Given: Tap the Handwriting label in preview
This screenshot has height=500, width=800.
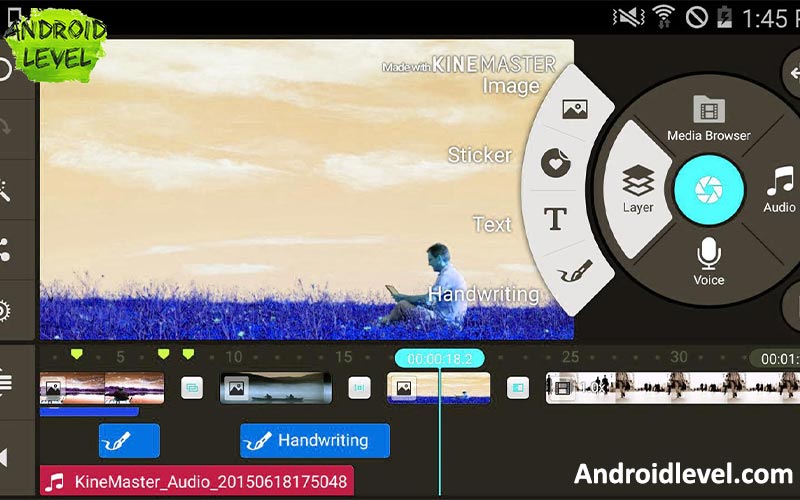Looking at the screenshot, I should [x=484, y=294].
